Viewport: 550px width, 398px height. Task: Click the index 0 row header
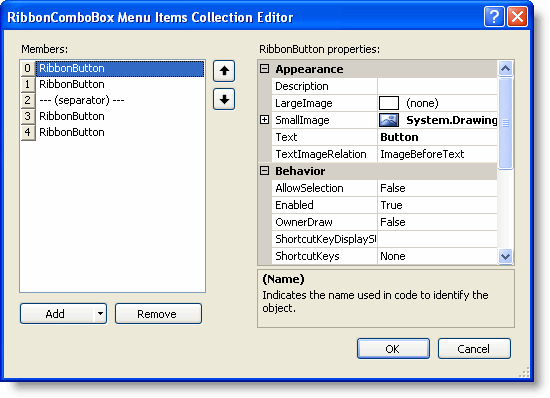[28, 68]
